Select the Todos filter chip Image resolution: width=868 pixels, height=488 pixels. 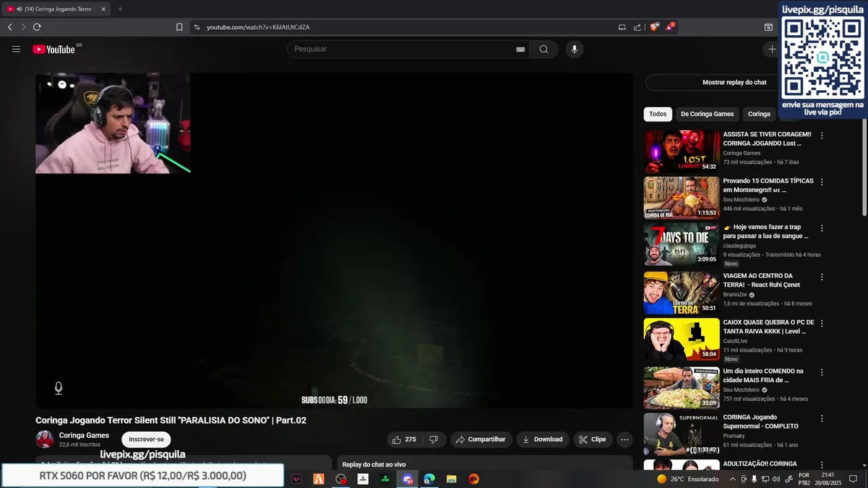pyautogui.click(x=658, y=114)
